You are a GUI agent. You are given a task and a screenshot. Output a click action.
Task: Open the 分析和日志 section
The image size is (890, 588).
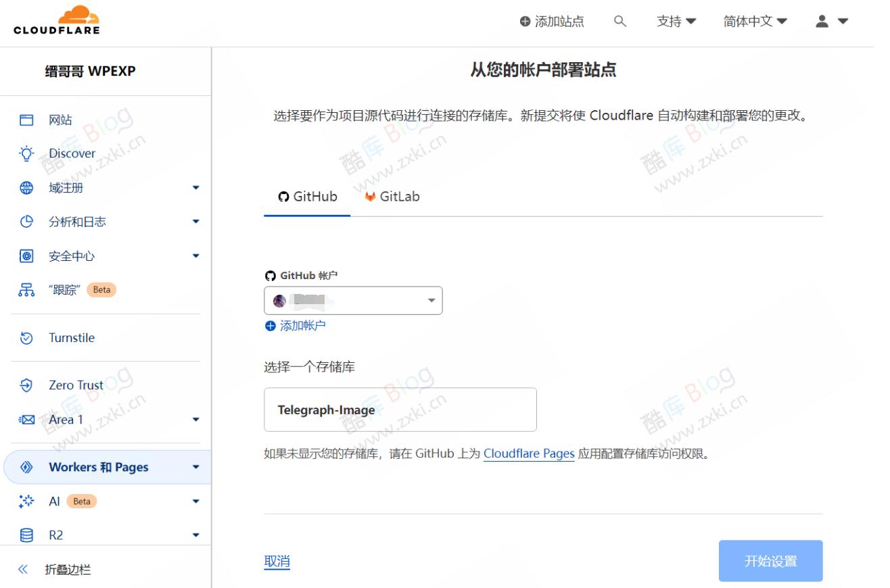[76, 221]
